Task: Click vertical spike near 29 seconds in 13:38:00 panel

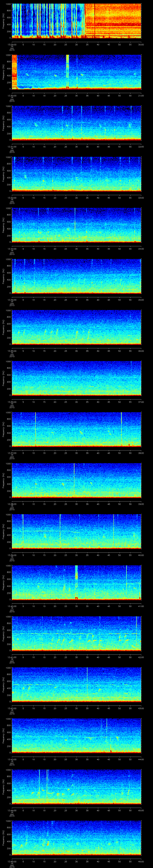Action: [x=74, y=480]
